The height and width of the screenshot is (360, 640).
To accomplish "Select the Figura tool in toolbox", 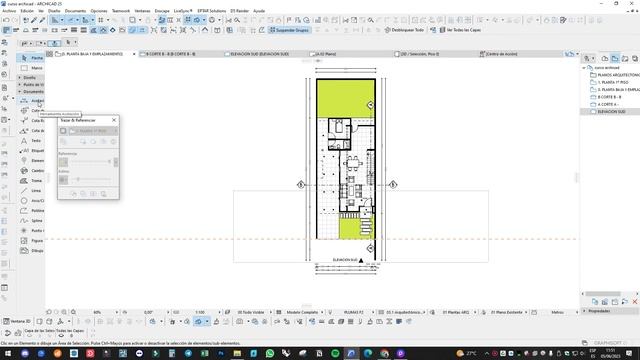I will point(31,241).
